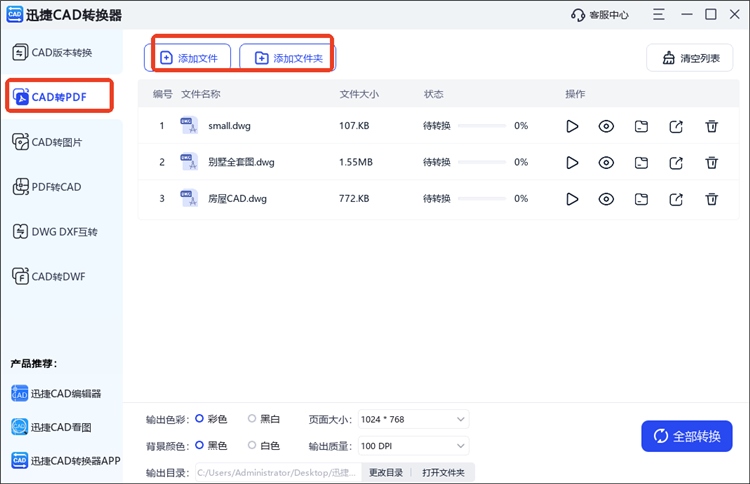Click the DWG file icon of 别墅全套图.dwg
The width and height of the screenshot is (750, 484).
[188, 162]
